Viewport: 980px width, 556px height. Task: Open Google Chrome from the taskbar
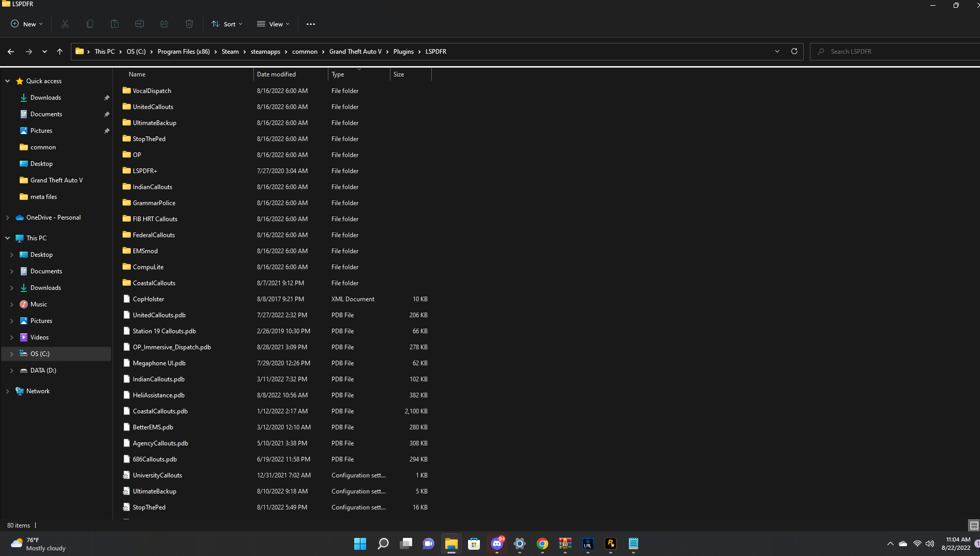click(542, 544)
